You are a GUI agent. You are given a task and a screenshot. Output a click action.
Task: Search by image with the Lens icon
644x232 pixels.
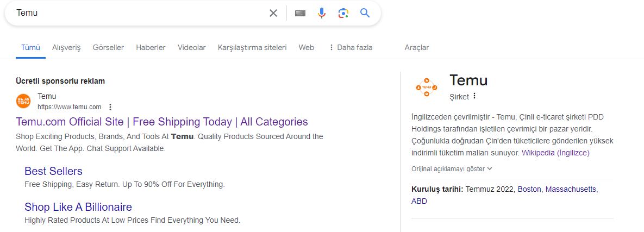[343, 13]
